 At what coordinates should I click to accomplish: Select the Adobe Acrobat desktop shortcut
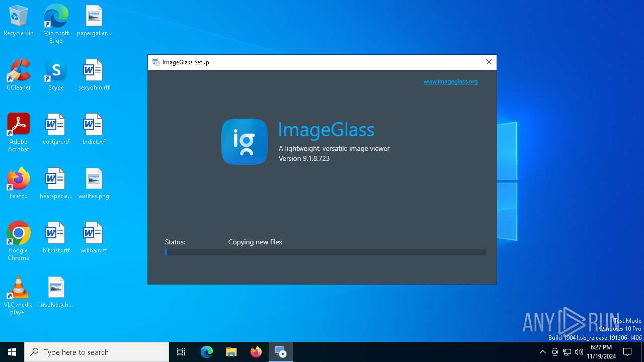point(19,133)
